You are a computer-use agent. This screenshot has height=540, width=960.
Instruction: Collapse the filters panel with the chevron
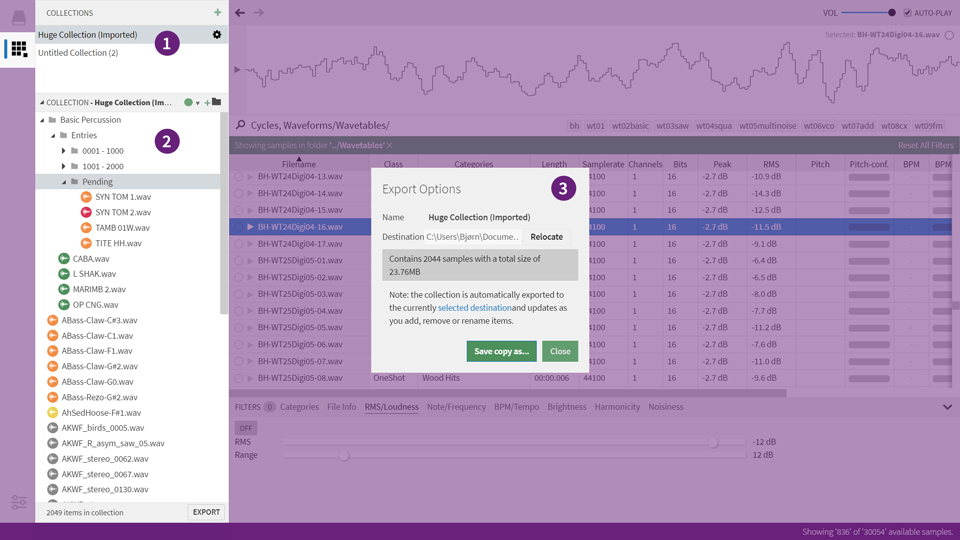point(947,407)
